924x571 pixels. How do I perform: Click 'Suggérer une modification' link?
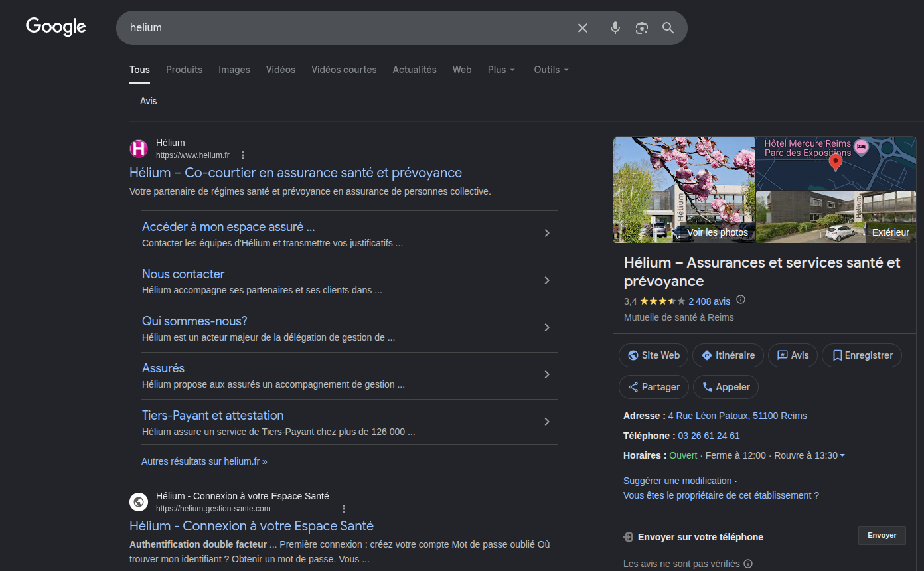678,481
